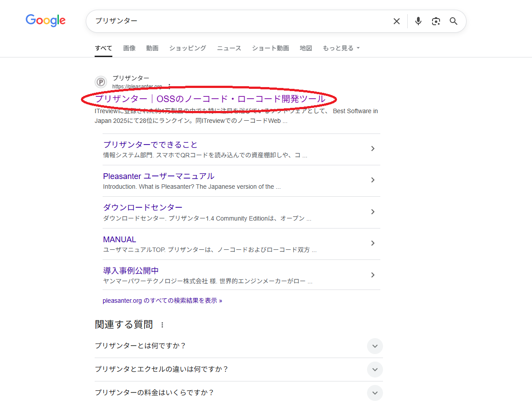532x404 pixels.
Task: Click the snippet mentioning Best Software in Japan 2025
Action: click(x=237, y=116)
